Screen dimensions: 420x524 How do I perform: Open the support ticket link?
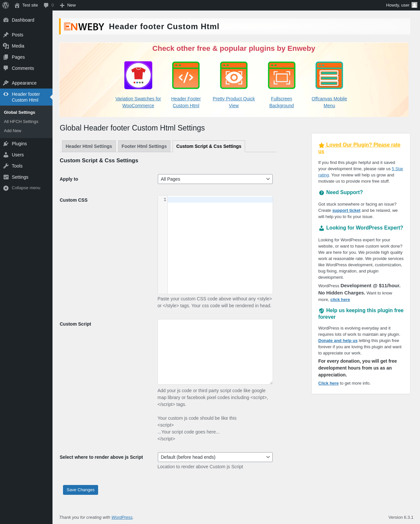(x=346, y=211)
